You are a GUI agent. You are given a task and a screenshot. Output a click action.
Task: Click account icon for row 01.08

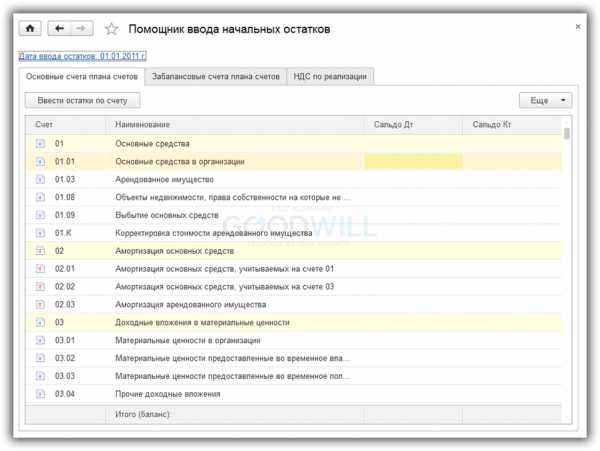(x=40, y=197)
